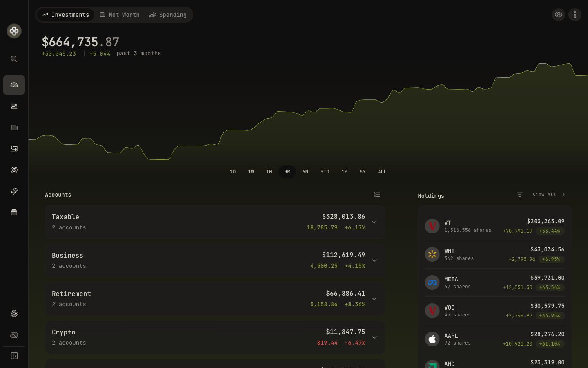Open the AI sparkle icon in the sidebar
The image size is (588, 368).
tap(14, 191)
